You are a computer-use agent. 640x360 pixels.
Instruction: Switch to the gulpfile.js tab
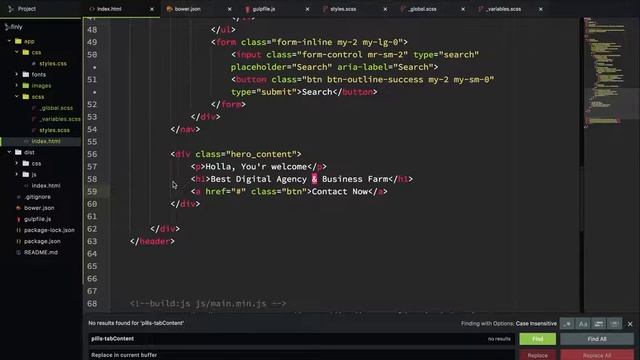(x=276, y=9)
